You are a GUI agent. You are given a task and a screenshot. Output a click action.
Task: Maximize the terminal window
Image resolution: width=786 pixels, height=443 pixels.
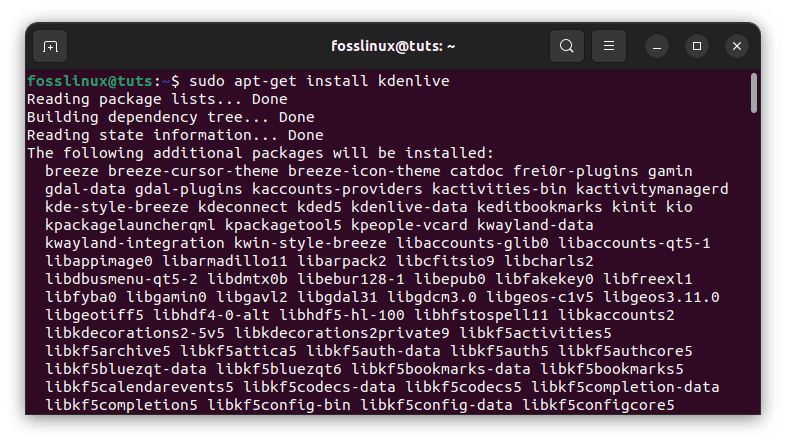pyautogui.click(x=697, y=47)
